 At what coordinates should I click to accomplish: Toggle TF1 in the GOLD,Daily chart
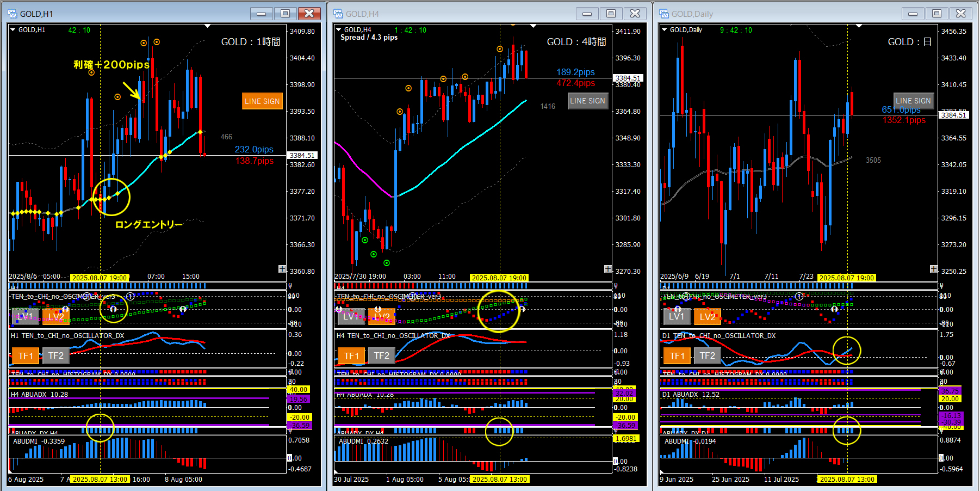click(677, 356)
